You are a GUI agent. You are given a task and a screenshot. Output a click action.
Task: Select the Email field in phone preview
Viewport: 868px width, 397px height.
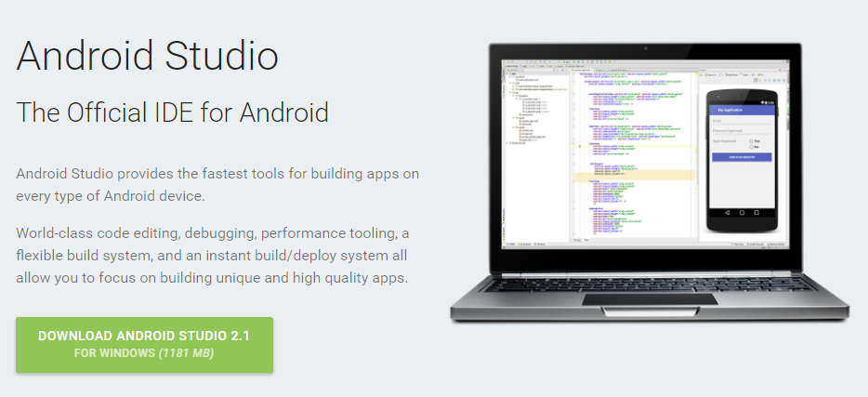742,121
